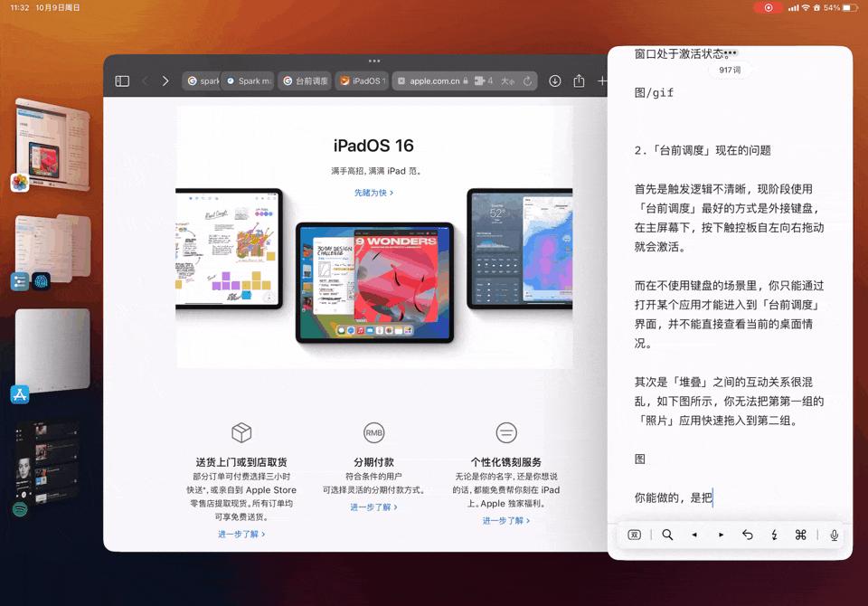Open the Photos window group thumbnail
This screenshot has width=868, height=606.
pyautogui.click(x=53, y=144)
